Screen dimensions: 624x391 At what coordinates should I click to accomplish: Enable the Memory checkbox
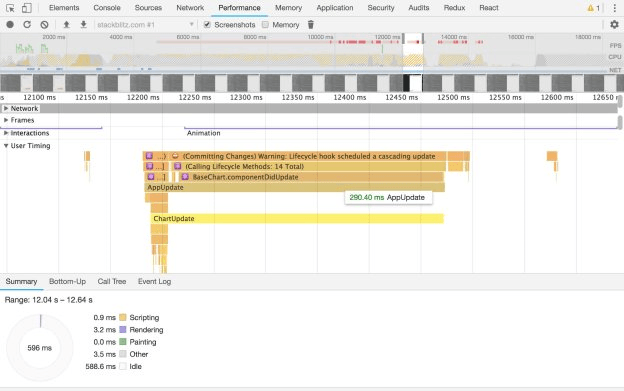click(265, 25)
